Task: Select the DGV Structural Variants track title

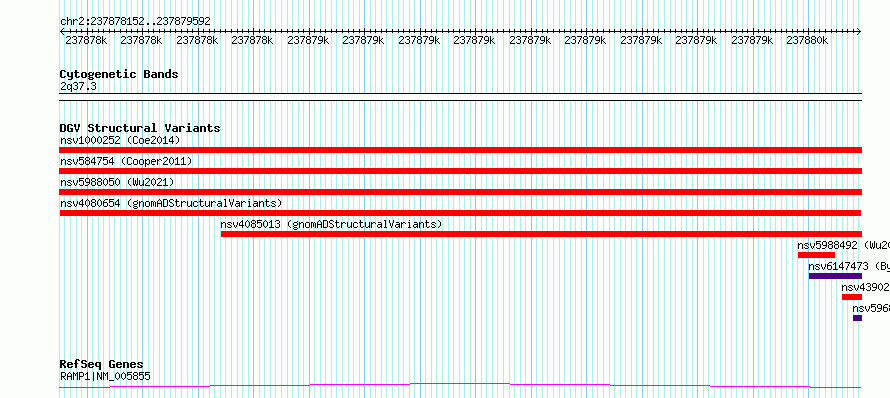Action: coord(140,128)
